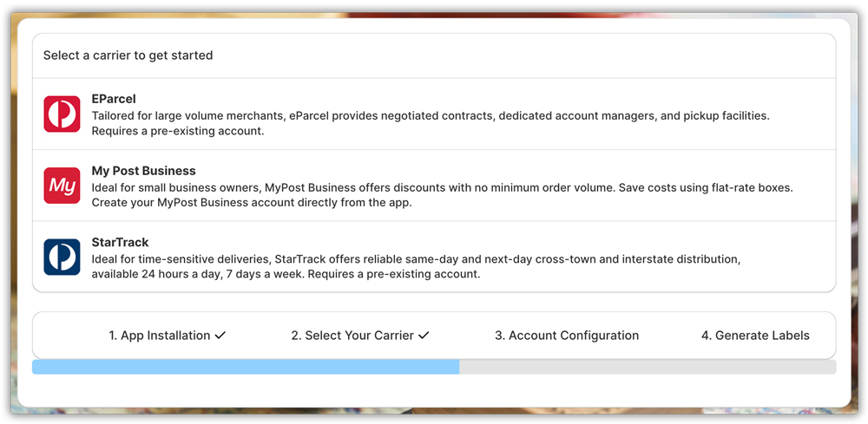The height and width of the screenshot is (424, 868).
Task: Click the Select Your Carrier checkmark
Action: click(x=424, y=336)
